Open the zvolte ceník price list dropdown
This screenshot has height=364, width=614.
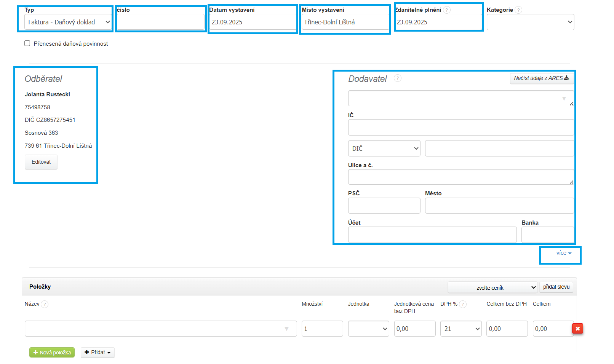click(x=492, y=287)
